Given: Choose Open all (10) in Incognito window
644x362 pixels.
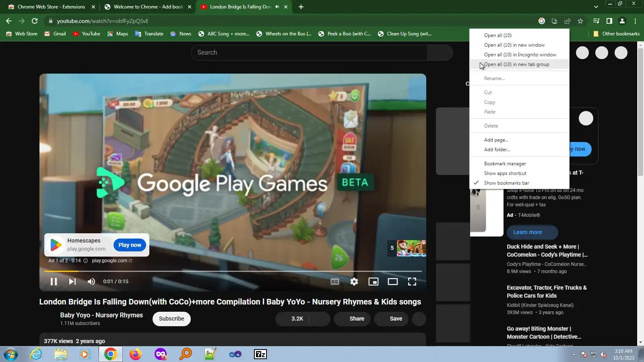Looking at the screenshot, I should [x=519, y=55].
